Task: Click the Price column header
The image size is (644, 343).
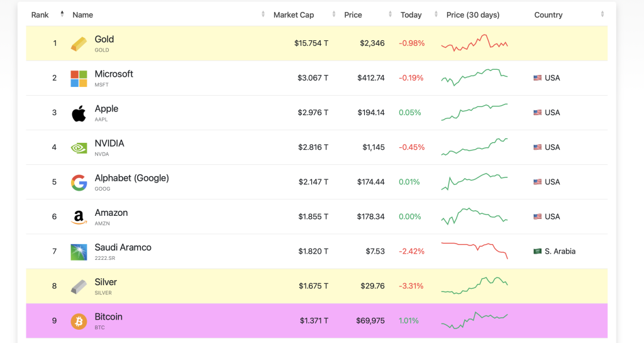Action: [x=353, y=14]
